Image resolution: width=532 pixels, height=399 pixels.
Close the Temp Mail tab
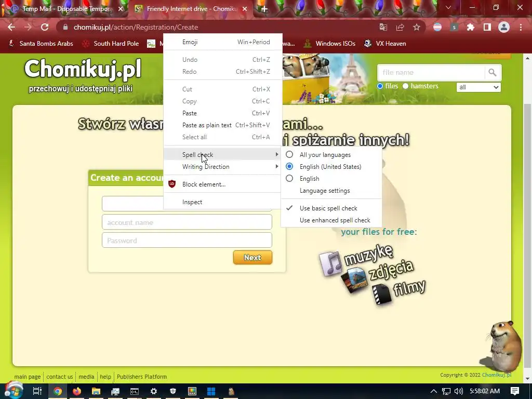point(121,9)
